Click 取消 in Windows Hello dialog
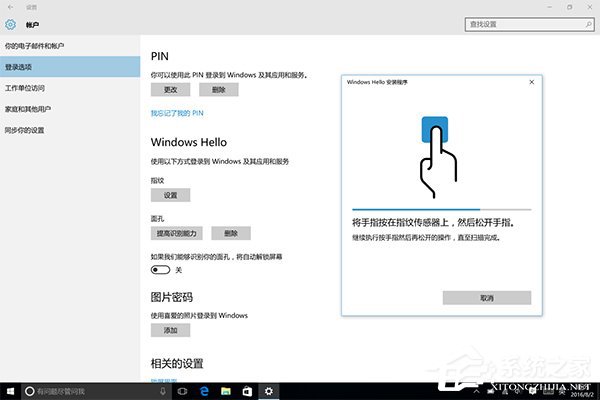Viewport: 600px width, 400px height. click(x=487, y=298)
